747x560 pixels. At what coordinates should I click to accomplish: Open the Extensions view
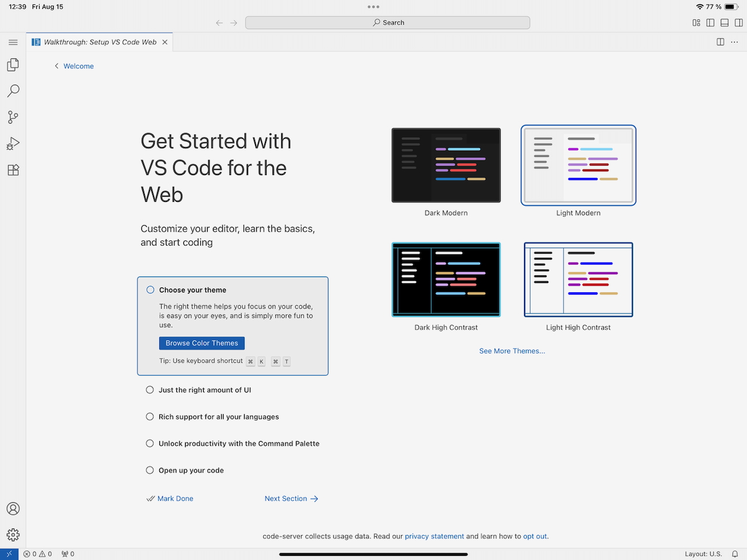[x=13, y=170]
